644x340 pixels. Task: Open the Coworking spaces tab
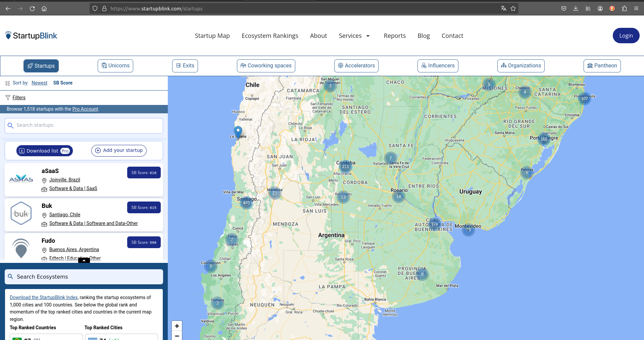coord(266,66)
